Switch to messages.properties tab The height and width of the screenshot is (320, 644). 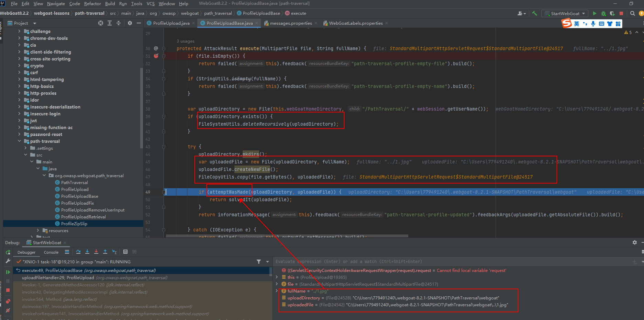click(x=291, y=23)
